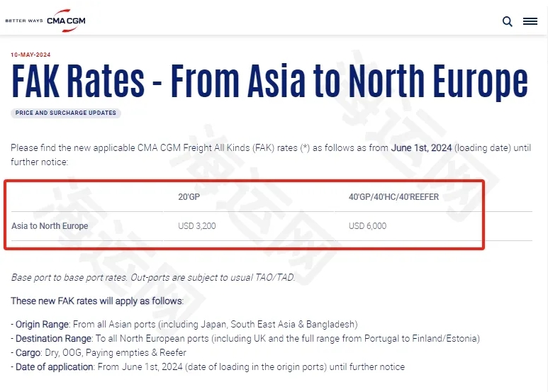
Task: Open the search magnifier icon
Action: (507, 22)
